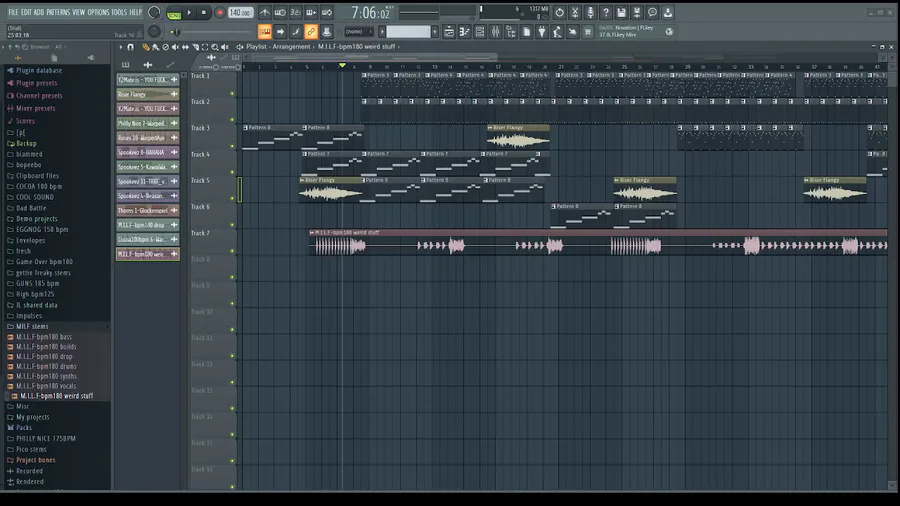Viewport: 900px width, 506px height.
Task: Toggle mute dot for Track 1
Action: pos(232,94)
